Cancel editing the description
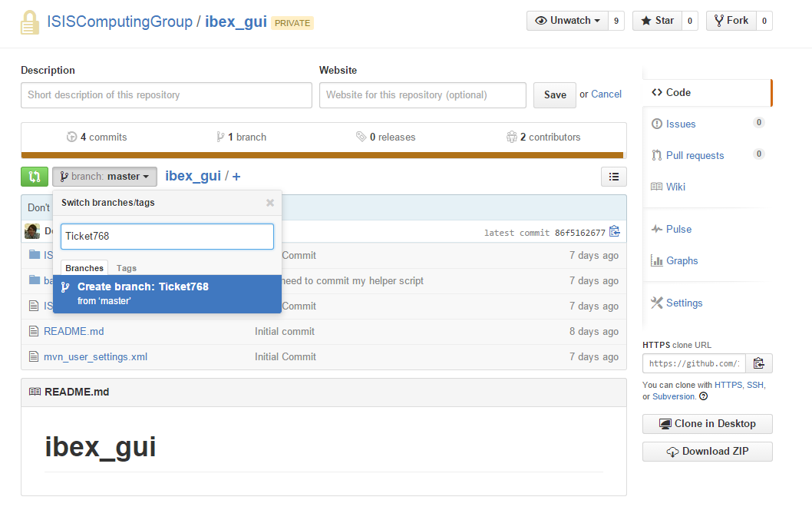 (606, 94)
